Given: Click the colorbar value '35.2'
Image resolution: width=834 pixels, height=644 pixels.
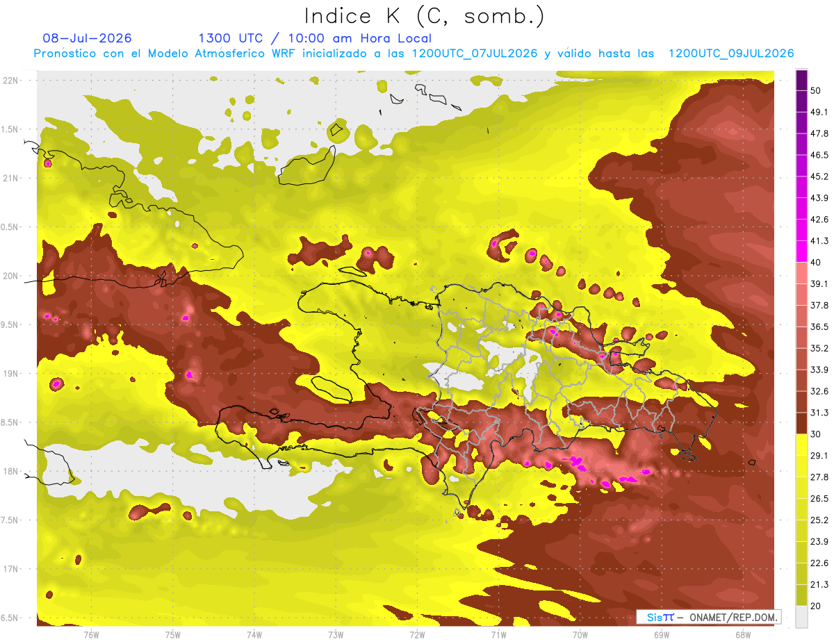Looking at the screenshot, I should (819, 348).
